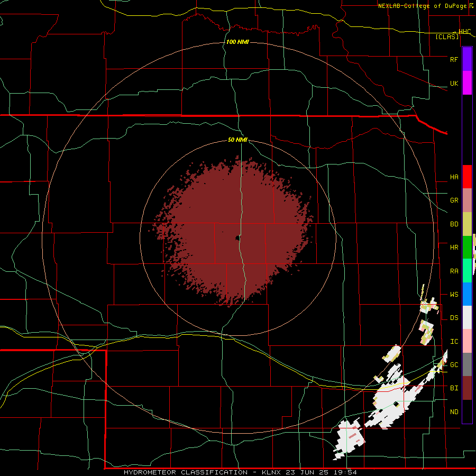476x476 pixels.
Task: Click the "HYDROMETEOR CLASSIFICATION" title at the bottom
Action: coord(186,472)
